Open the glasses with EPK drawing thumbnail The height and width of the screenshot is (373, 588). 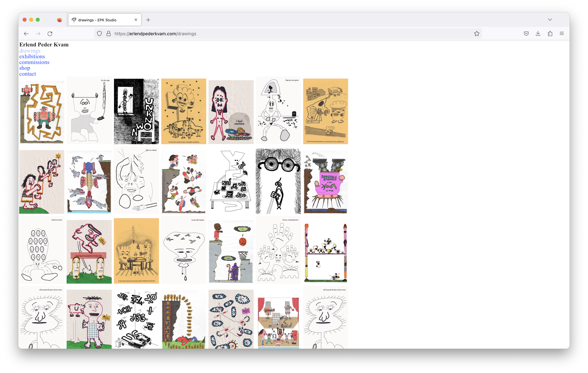[x=278, y=181]
